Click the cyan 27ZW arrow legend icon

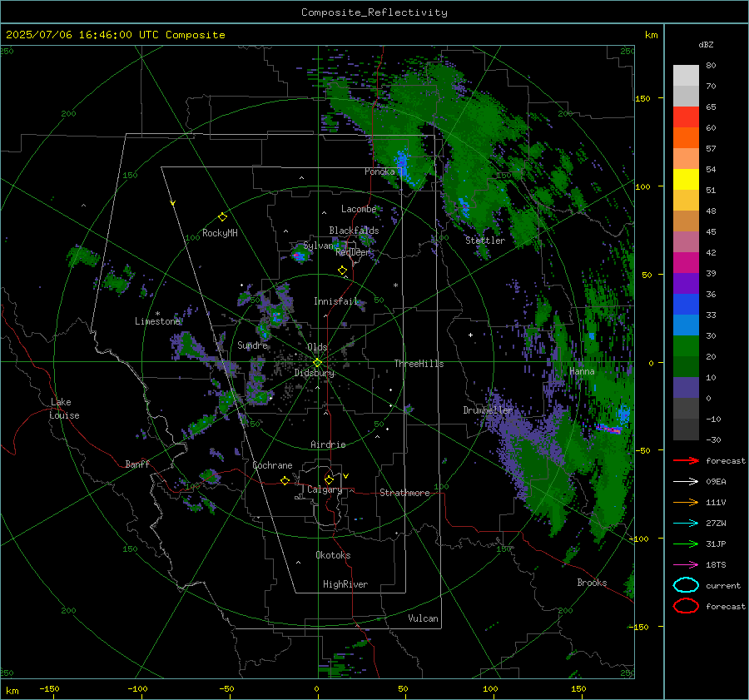[686, 524]
